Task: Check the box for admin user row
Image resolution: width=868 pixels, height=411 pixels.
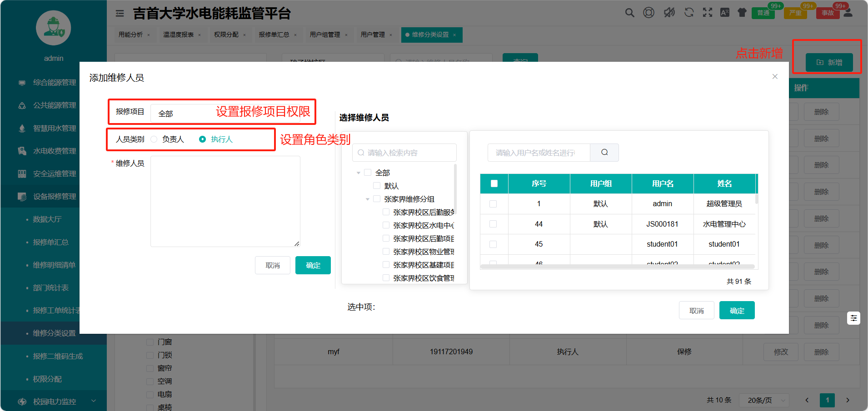Action: click(x=493, y=204)
